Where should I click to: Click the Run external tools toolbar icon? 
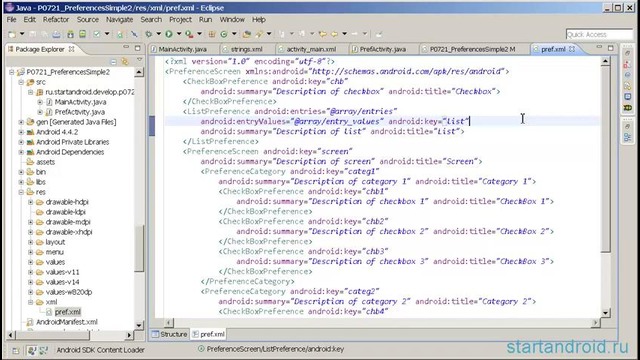click(x=189, y=34)
